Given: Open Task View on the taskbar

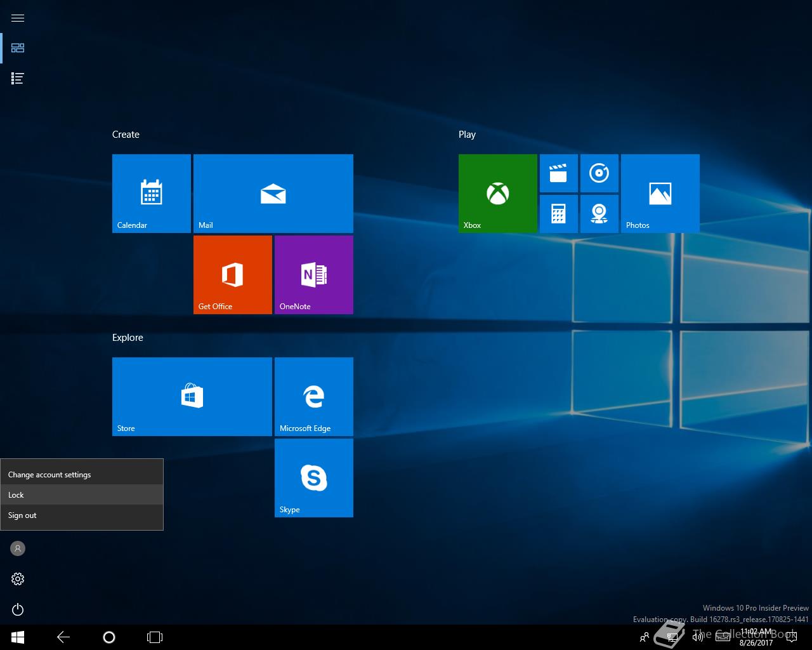Looking at the screenshot, I should coord(155,637).
